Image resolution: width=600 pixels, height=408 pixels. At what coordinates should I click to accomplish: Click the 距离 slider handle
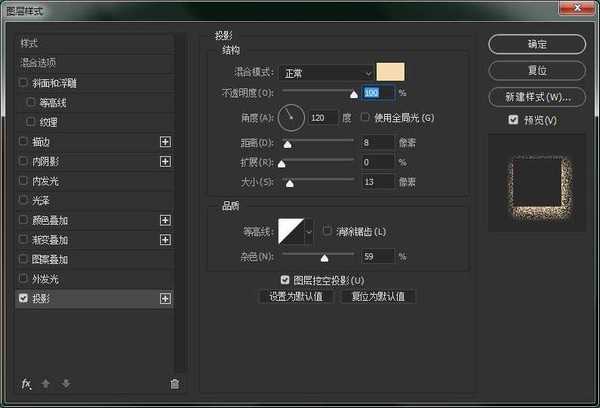pyautogui.click(x=287, y=144)
